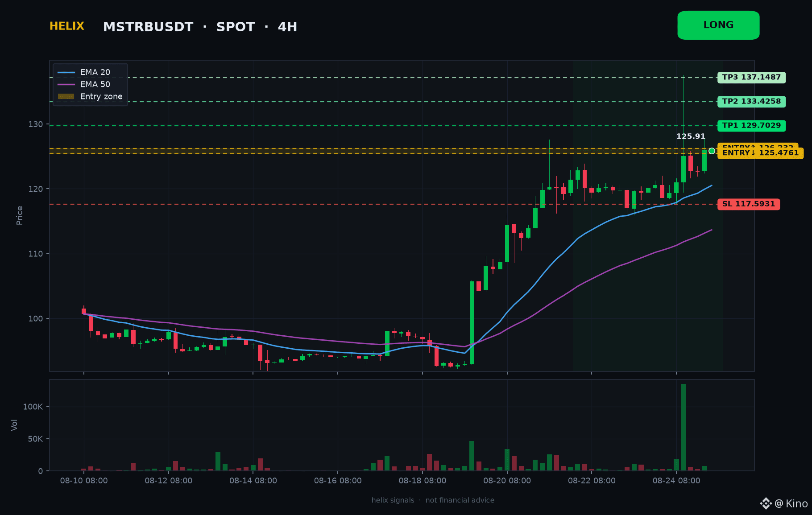The image size is (812, 515).
Task: Click the green LONG badge
Action: (x=718, y=25)
